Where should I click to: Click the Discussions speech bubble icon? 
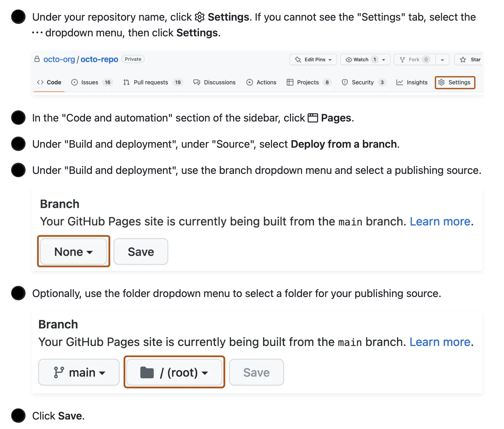[x=197, y=82]
